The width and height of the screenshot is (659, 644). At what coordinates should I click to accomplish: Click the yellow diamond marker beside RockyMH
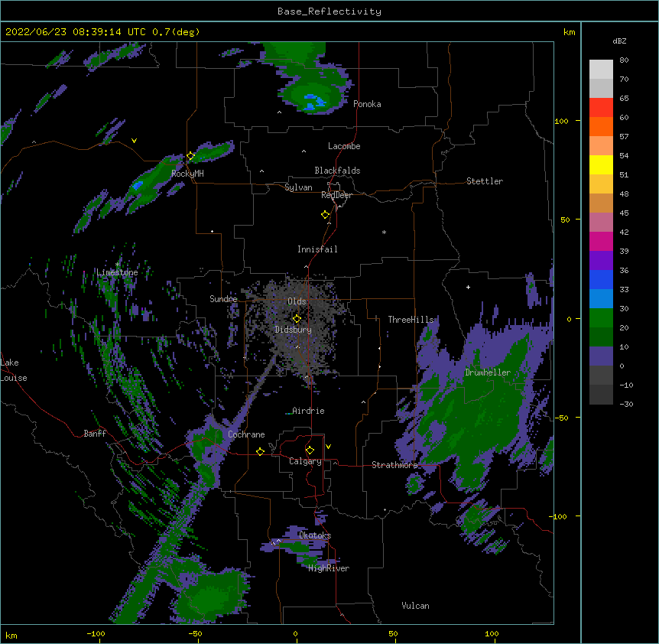191,156
